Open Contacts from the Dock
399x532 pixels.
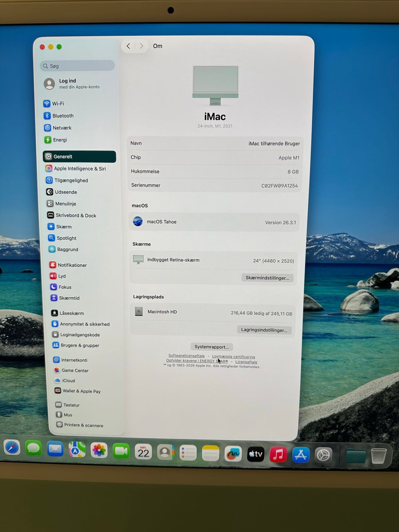(165, 452)
